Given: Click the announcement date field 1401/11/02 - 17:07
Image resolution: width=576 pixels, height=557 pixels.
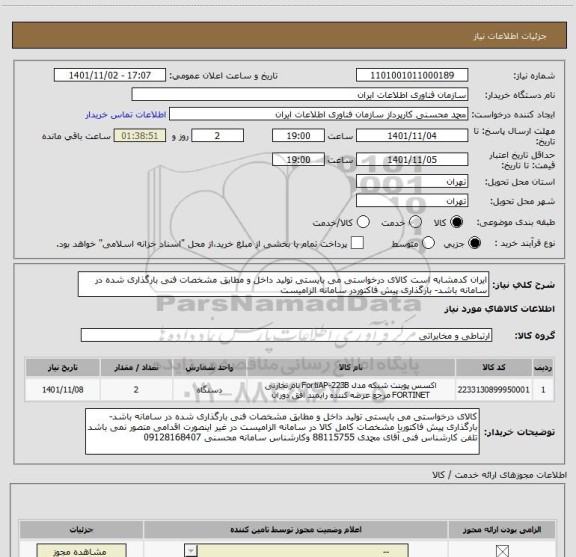Looking at the screenshot, I should point(110,75).
